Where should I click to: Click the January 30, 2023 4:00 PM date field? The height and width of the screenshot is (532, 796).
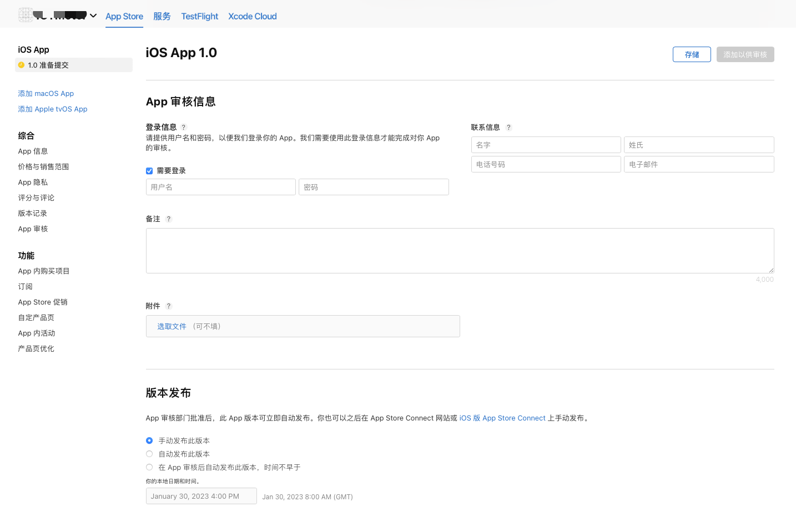pyautogui.click(x=201, y=496)
